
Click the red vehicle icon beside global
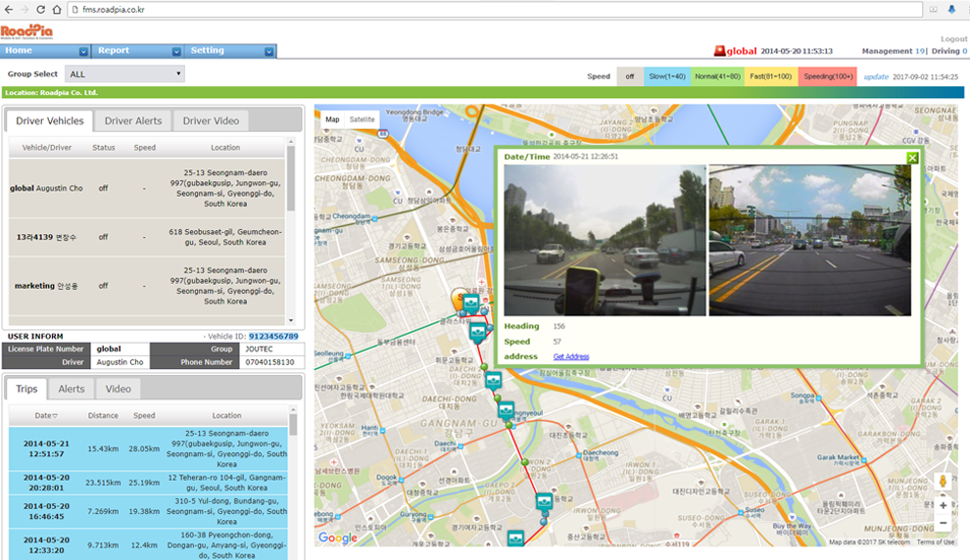pos(719,51)
